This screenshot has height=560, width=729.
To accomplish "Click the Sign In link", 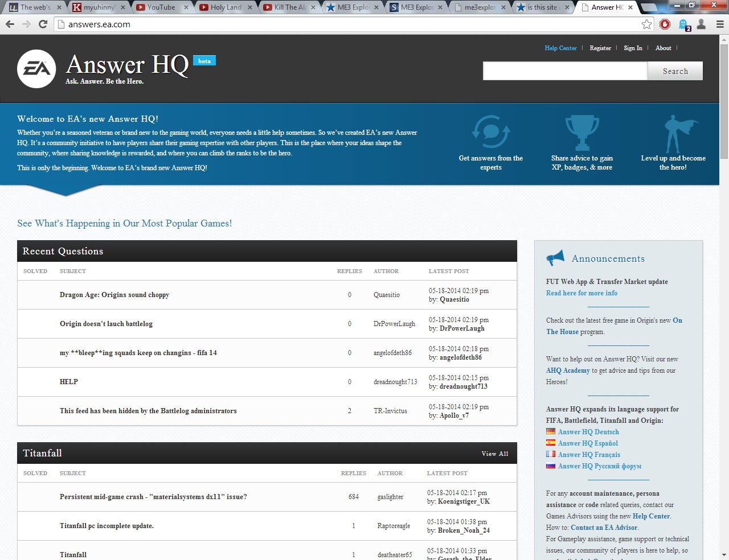I will pyautogui.click(x=633, y=48).
